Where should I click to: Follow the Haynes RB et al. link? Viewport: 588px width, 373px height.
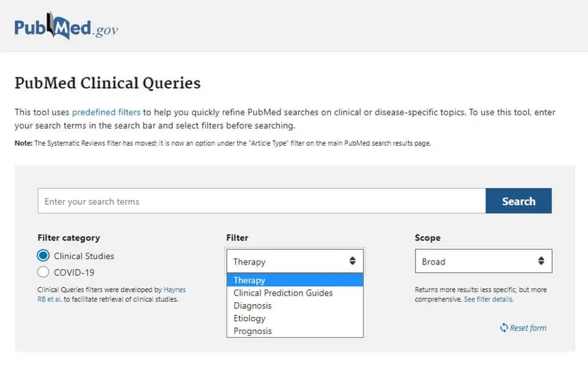coord(174,290)
